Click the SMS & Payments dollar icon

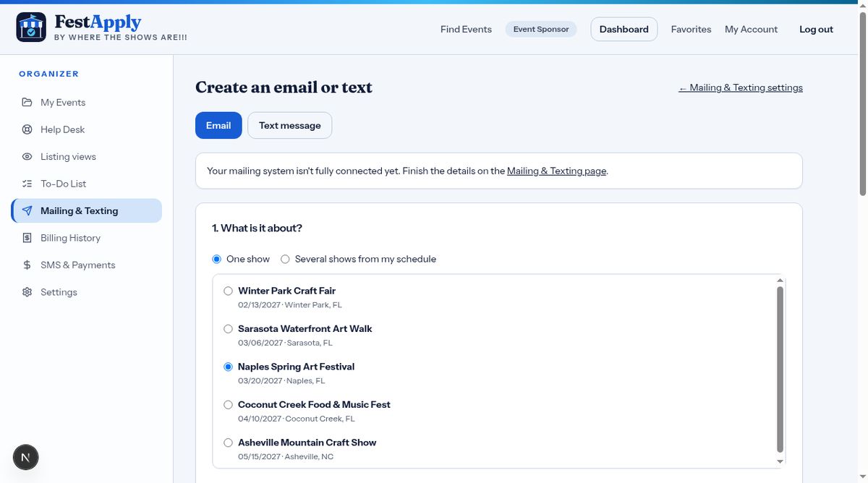(27, 265)
